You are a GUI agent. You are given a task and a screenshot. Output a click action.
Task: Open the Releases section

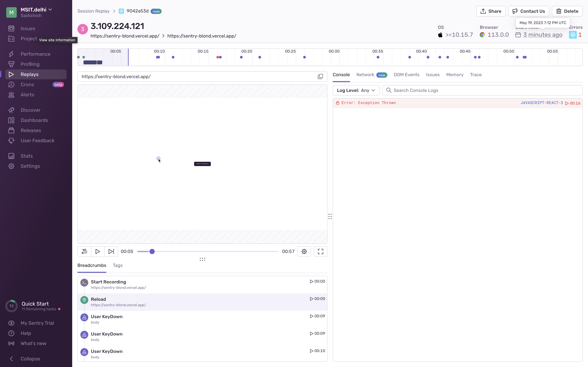[x=31, y=130]
